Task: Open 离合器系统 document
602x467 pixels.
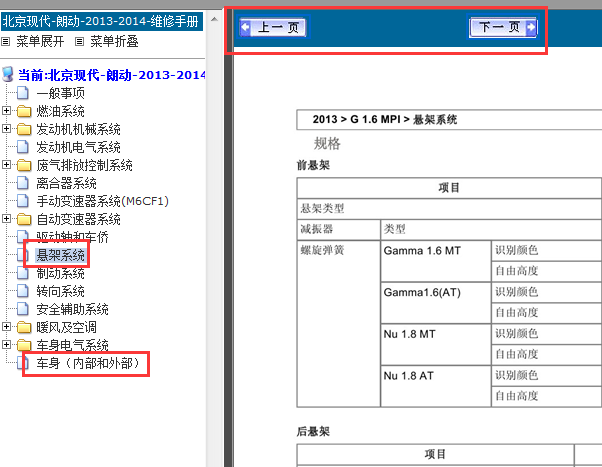Action: 66,183
